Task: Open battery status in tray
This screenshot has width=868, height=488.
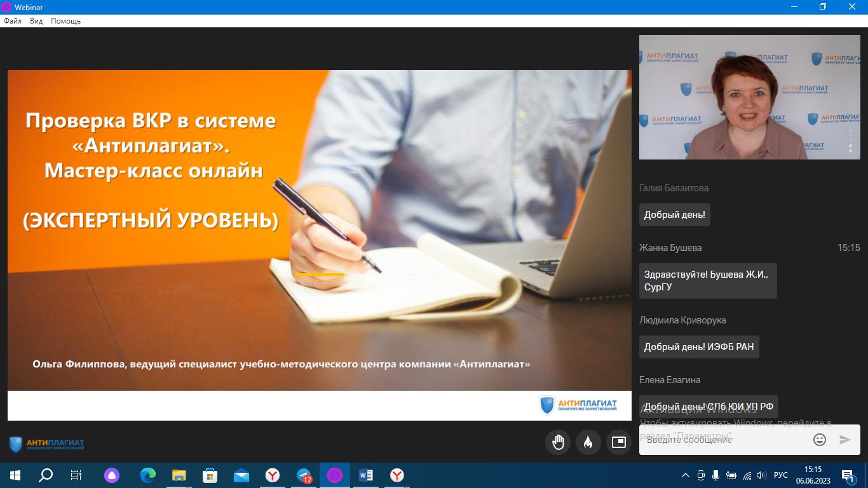Action: click(x=731, y=475)
